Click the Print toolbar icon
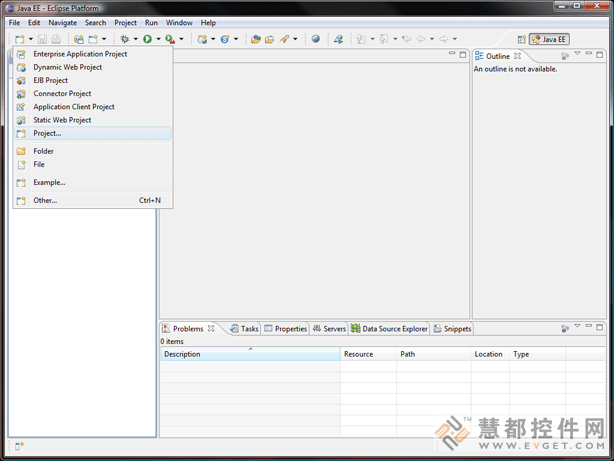The width and height of the screenshot is (614, 461). tap(56, 39)
